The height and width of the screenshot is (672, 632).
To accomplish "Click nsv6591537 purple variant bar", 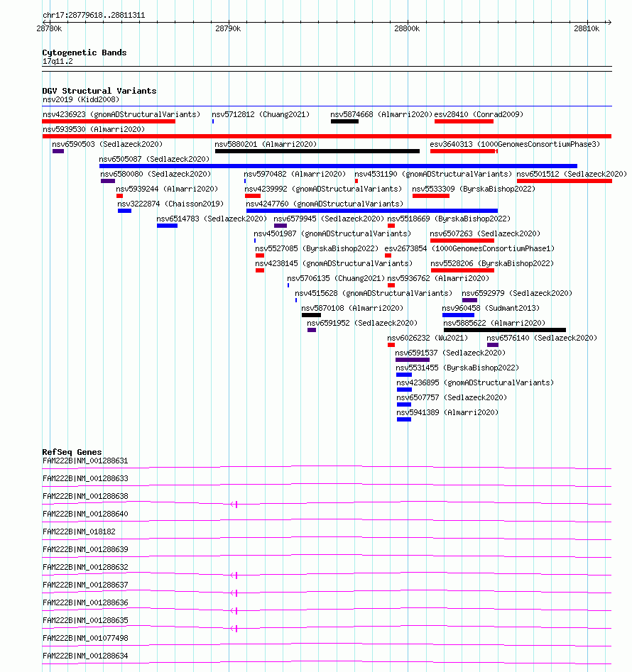I will tap(413, 360).
